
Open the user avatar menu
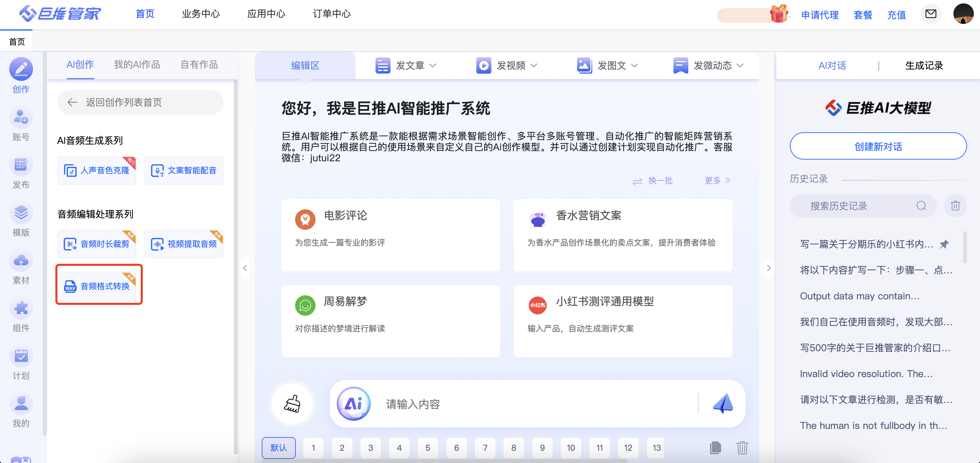click(x=963, y=14)
